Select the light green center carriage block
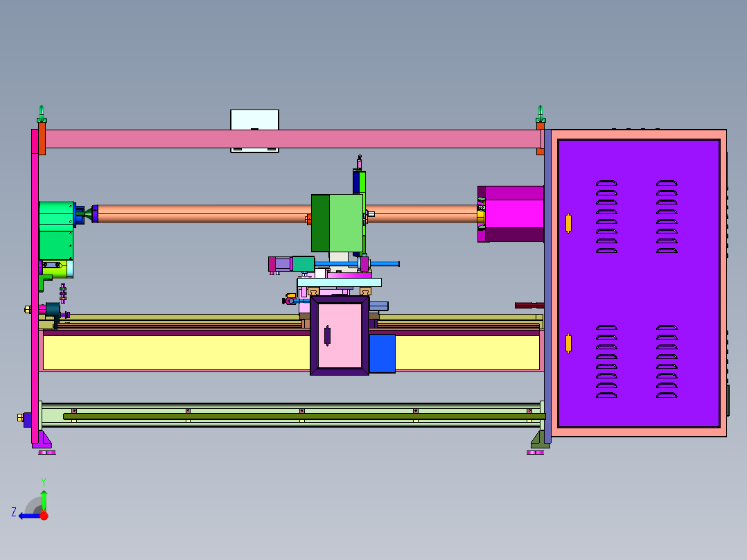747x560 pixels. point(346,222)
